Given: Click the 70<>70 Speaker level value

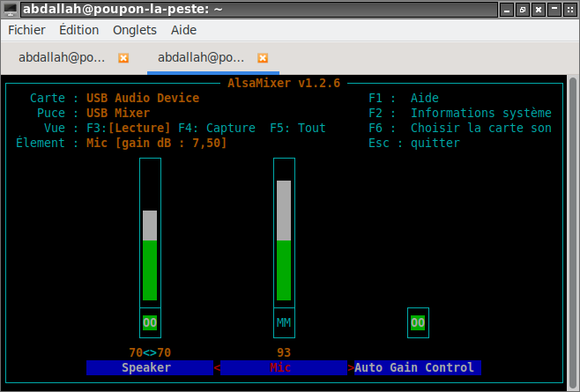Looking at the screenshot, I should [x=150, y=352].
